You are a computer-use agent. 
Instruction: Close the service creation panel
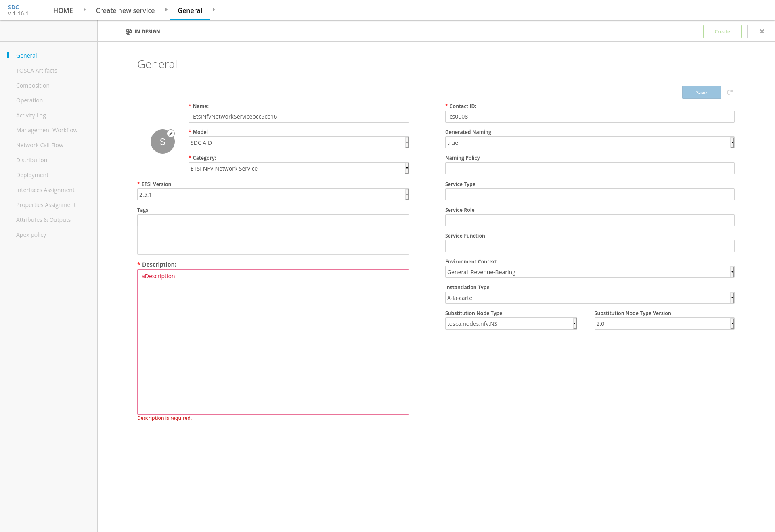tap(762, 31)
